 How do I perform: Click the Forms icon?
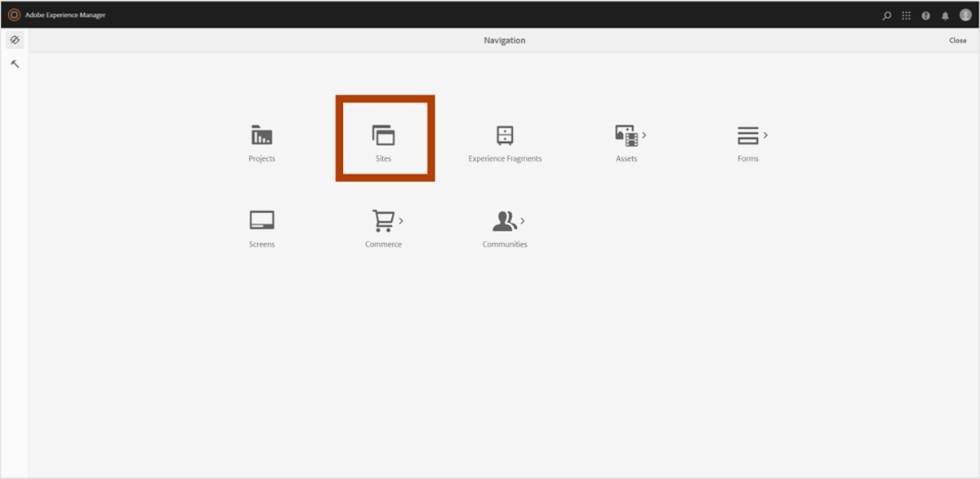point(747,135)
